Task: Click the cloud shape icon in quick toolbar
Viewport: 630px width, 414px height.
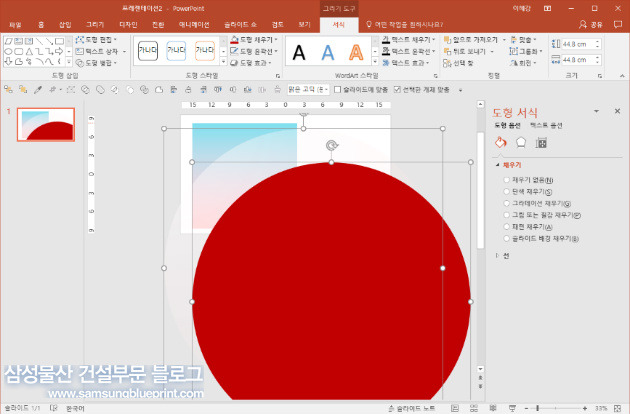Action: [x=159, y=90]
